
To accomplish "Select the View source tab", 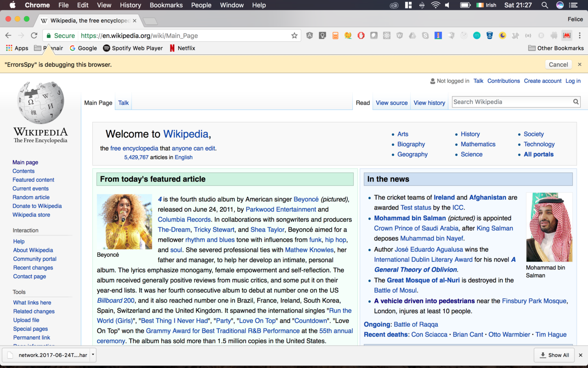I will tap(392, 103).
